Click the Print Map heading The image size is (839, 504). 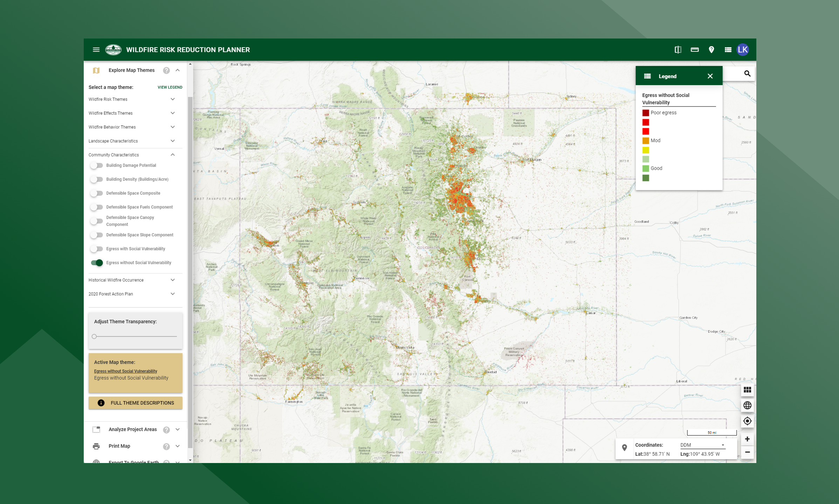[119, 446]
